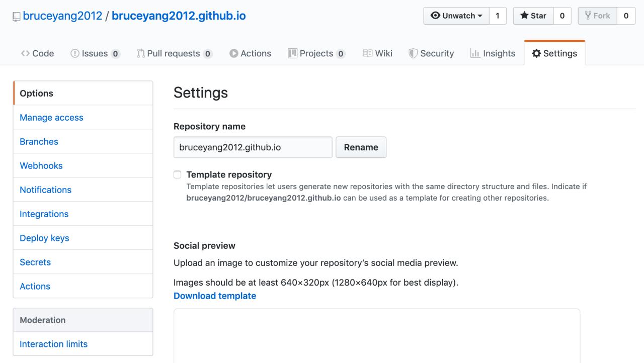
Task: Click the Social preview heading
Action: pos(204,246)
